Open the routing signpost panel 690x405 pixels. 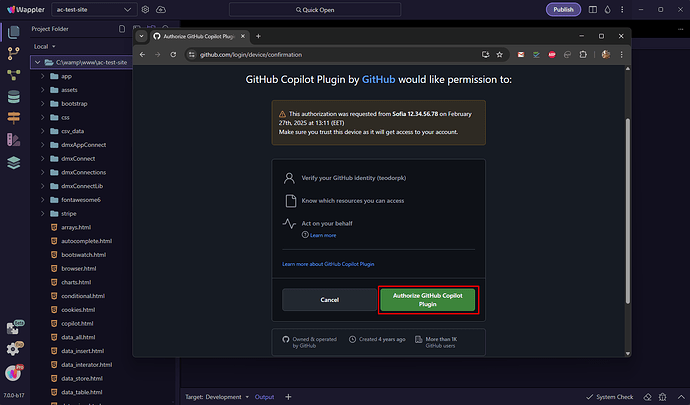pyautogui.click(x=14, y=118)
